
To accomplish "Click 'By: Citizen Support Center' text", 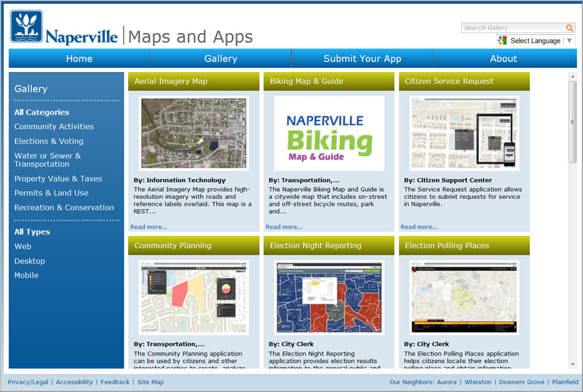I will (x=448, y=180).
